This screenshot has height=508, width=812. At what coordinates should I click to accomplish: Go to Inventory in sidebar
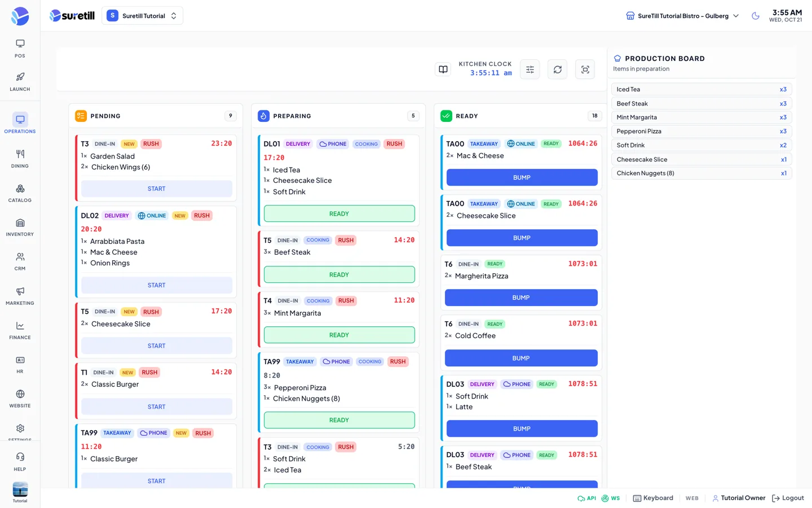point(20,227)
